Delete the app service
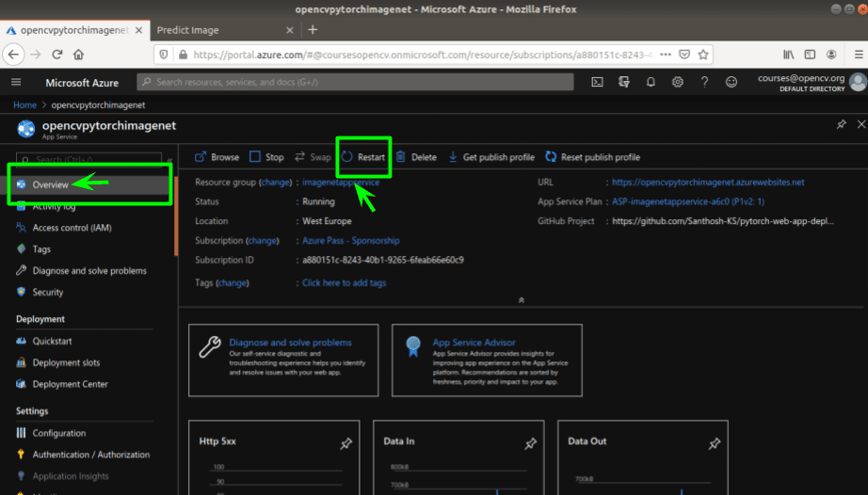868x495 pixels. [x=416, y=157]
